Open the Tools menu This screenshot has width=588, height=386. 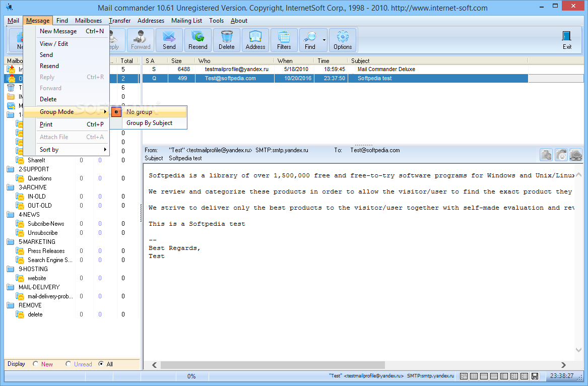[x=216, y=21]
